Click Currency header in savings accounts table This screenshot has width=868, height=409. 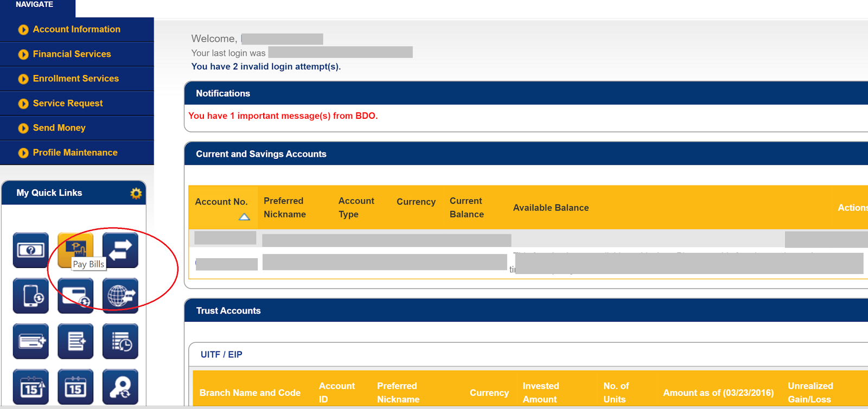pos(416,202)
